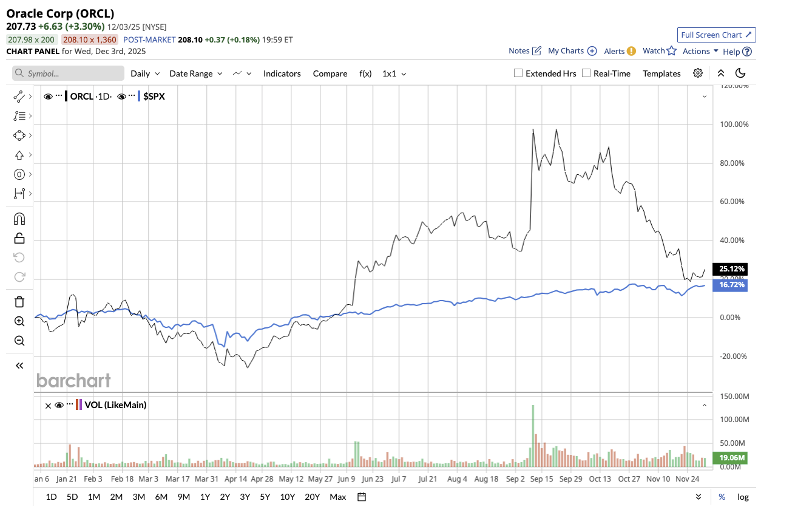Screen dimensions: 812x532
Task: Open the calendar date picker icon
Action: pyautogui.click(x=362, y=497)
